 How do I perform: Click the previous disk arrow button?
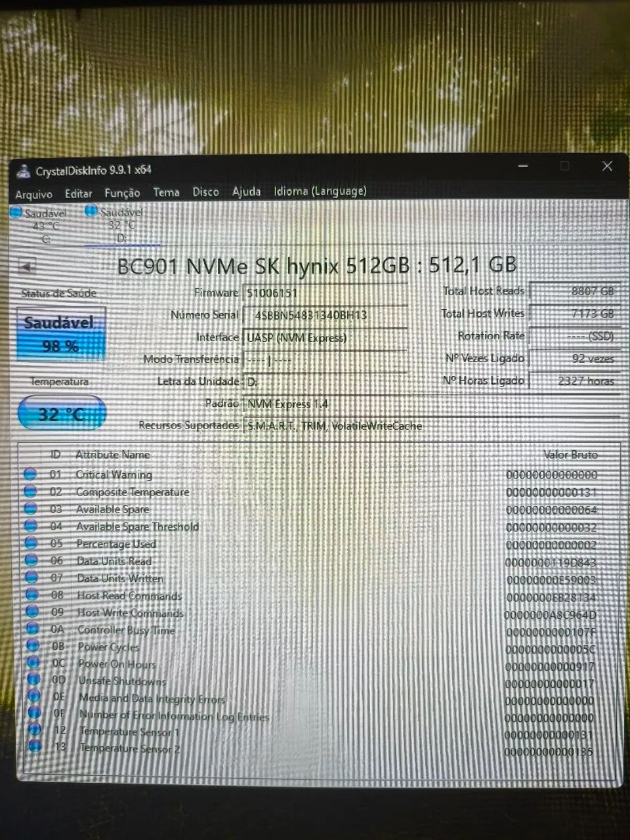[27, 267]
